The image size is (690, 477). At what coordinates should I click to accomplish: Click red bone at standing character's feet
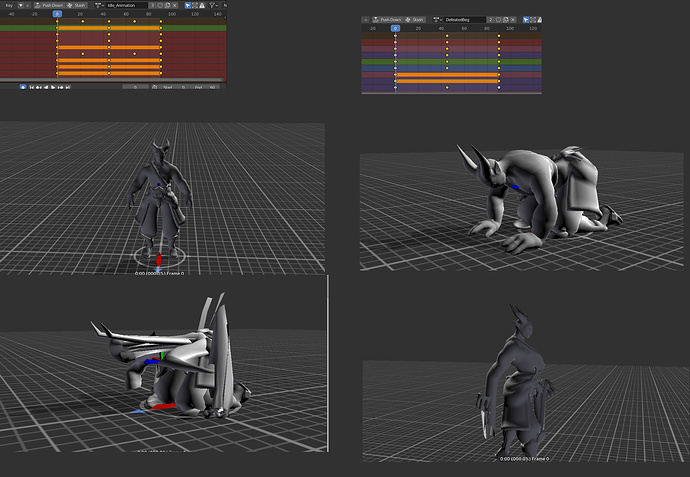[158, 260]
